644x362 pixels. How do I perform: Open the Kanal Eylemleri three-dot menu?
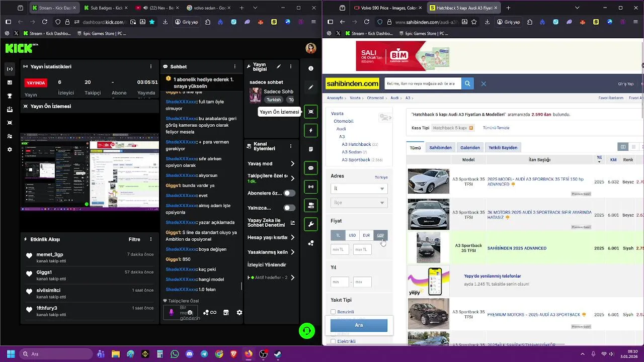[290, 146]
